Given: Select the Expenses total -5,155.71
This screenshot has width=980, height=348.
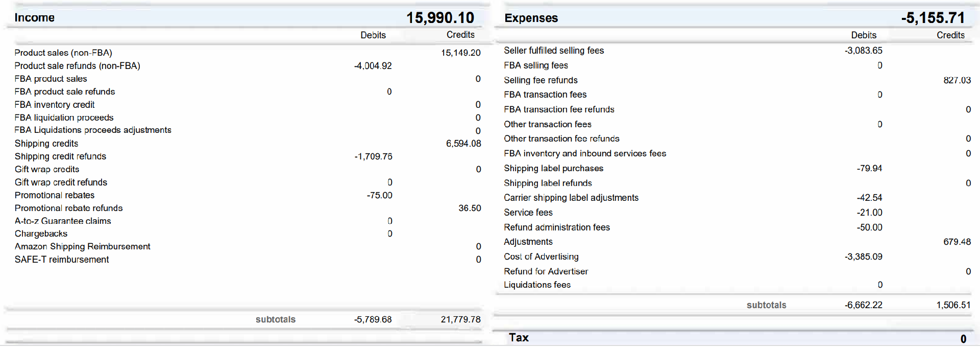Looking at the screenshot, I should click(933, 18).
